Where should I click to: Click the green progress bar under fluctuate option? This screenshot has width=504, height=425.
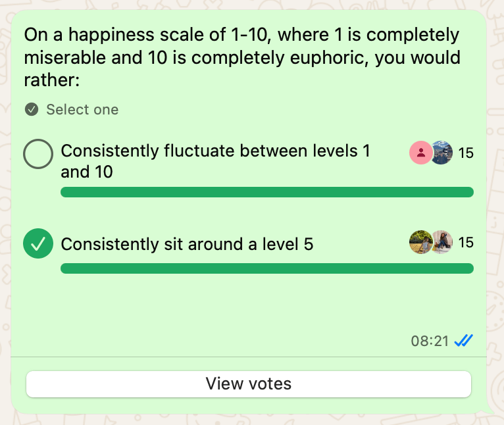click(266, 192)
